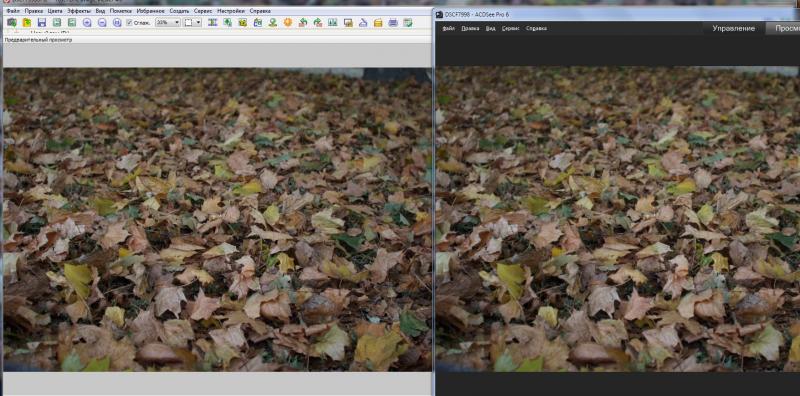Switch to the Просмотр tab in ACDSee
800x396 pixels.
coord(784,29)
